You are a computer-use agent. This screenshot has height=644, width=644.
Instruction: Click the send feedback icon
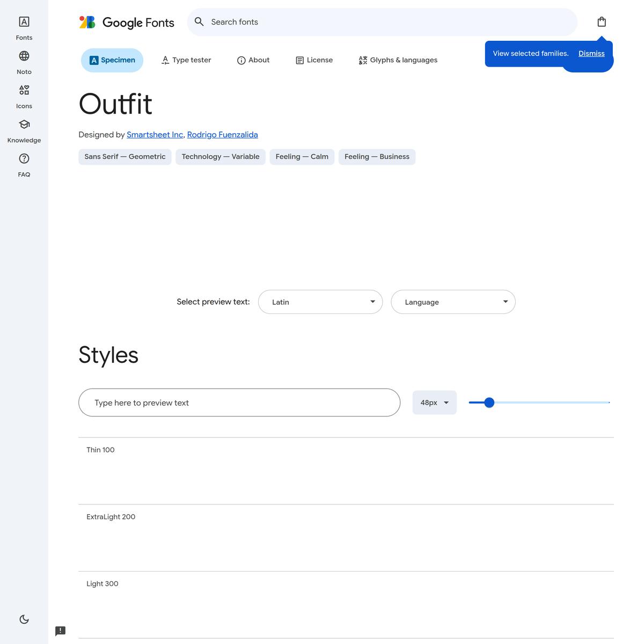61,631
